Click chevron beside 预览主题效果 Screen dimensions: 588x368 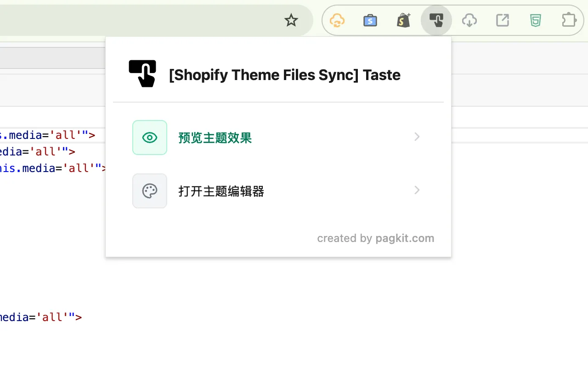(x=417, y=137)
